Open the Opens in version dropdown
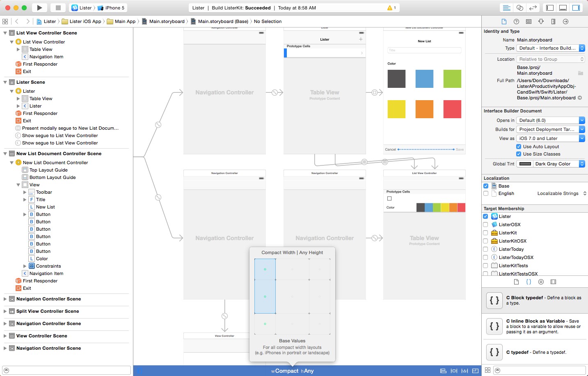The image size is (588, 376). point(551,120)
